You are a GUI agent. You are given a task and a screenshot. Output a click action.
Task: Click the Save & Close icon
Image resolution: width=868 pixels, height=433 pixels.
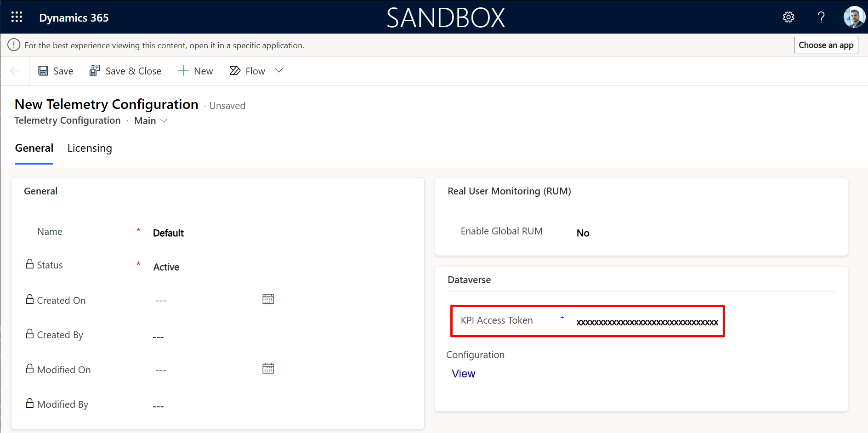point(95,71)
